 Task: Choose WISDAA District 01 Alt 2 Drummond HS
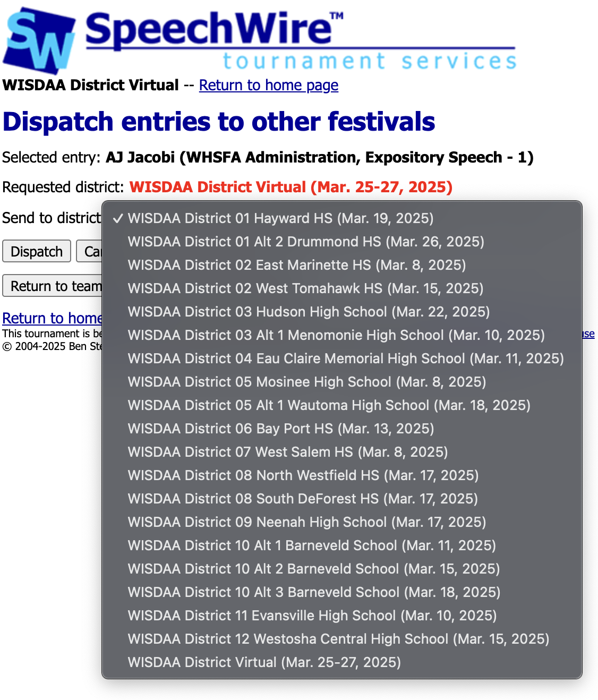point(306,242)
